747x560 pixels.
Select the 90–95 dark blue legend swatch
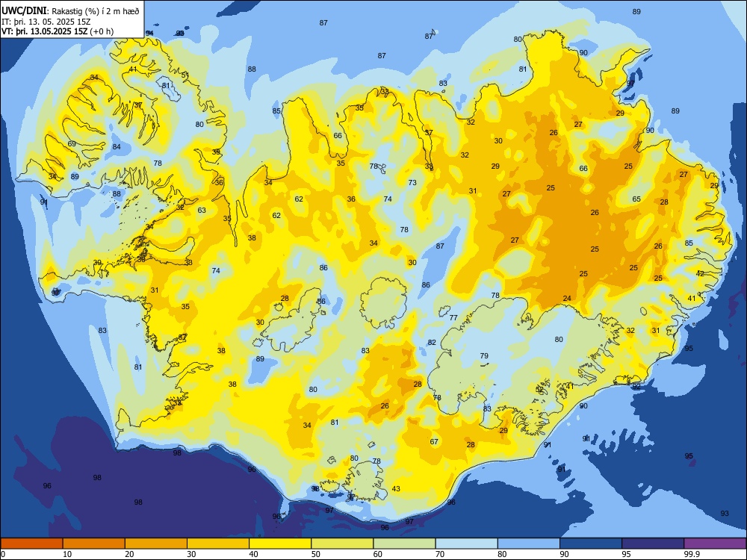[x=591, y=544]
